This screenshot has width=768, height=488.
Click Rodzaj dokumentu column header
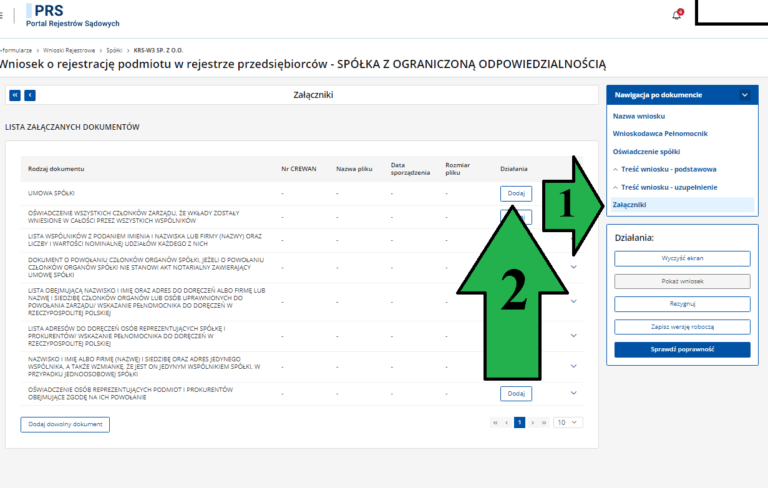click(56, 169)
